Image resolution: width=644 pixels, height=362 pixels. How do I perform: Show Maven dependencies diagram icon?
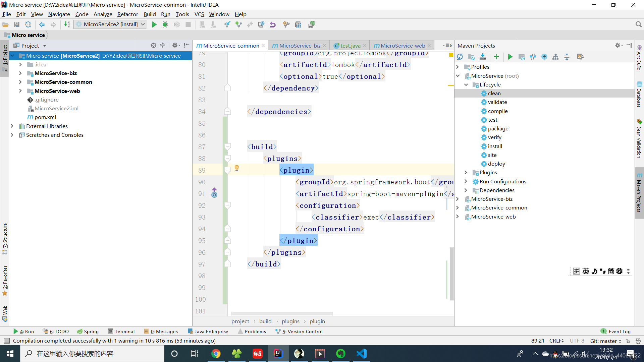pos(555,57)
